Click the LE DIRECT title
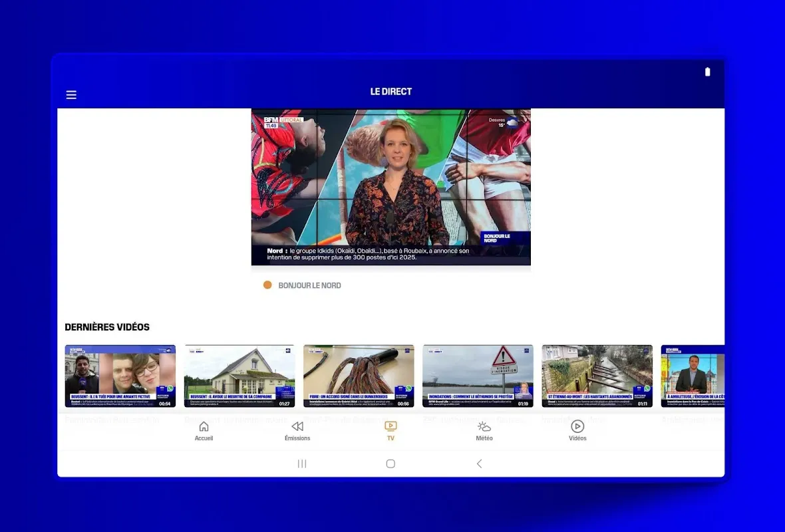This screenshot has width=785, height=532. (391, 92)
